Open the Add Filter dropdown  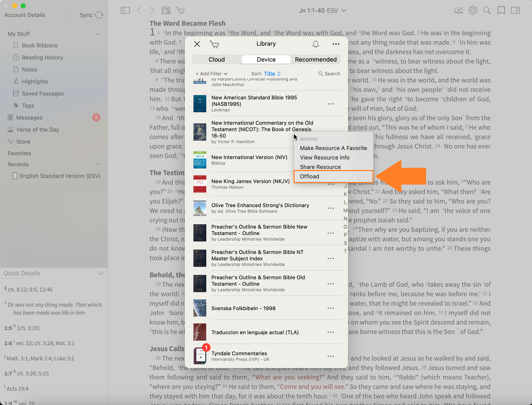[211, 74]
